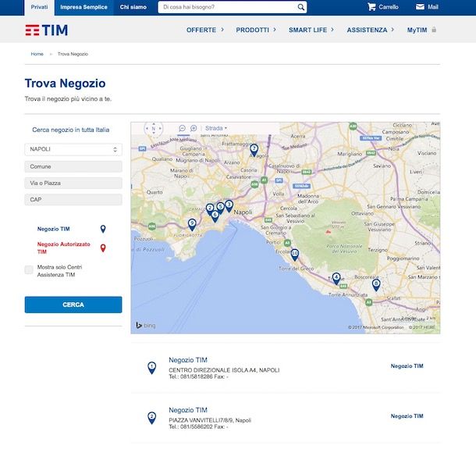Viewport: 476px width, 449px height.
Task: Expand the SMART LIFE menu
Action: click(x=311, y=30)
